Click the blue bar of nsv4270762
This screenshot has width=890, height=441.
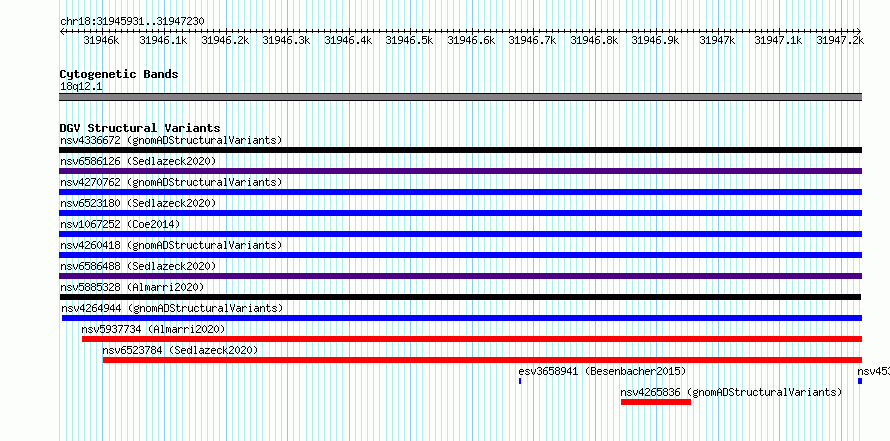point(460,192)
